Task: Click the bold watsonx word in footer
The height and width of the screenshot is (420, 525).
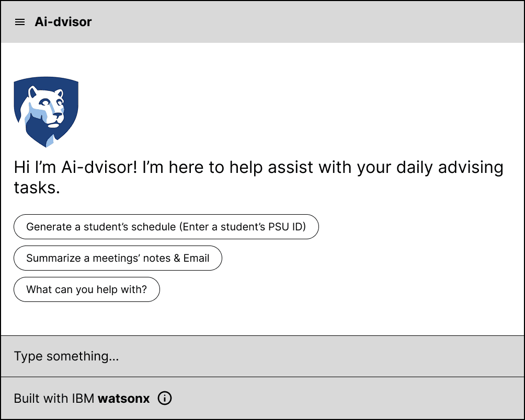Action: tap(124, 399)
